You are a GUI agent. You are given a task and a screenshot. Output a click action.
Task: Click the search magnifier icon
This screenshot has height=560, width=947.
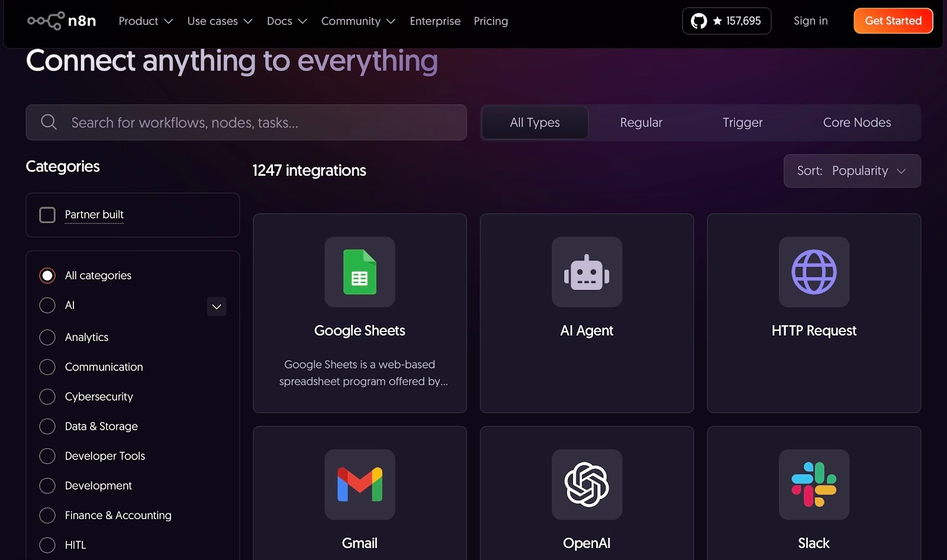49,123
